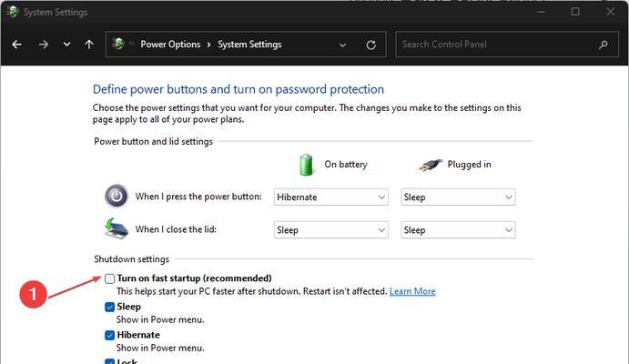Open close lid On battery dropdown

[331, 229]
